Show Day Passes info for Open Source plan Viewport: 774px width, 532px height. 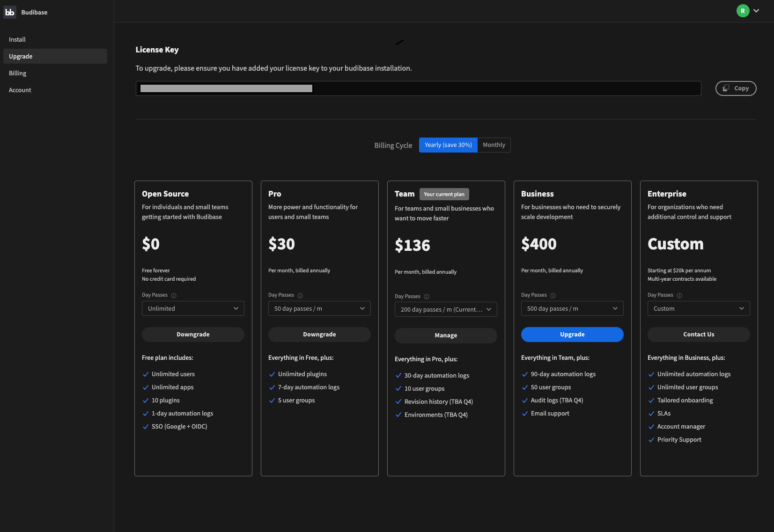[x=174, y=296]
